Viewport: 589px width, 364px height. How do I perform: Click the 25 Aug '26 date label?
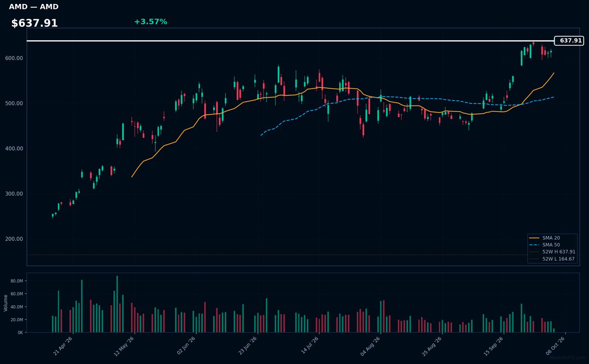(x=432, y=345)
